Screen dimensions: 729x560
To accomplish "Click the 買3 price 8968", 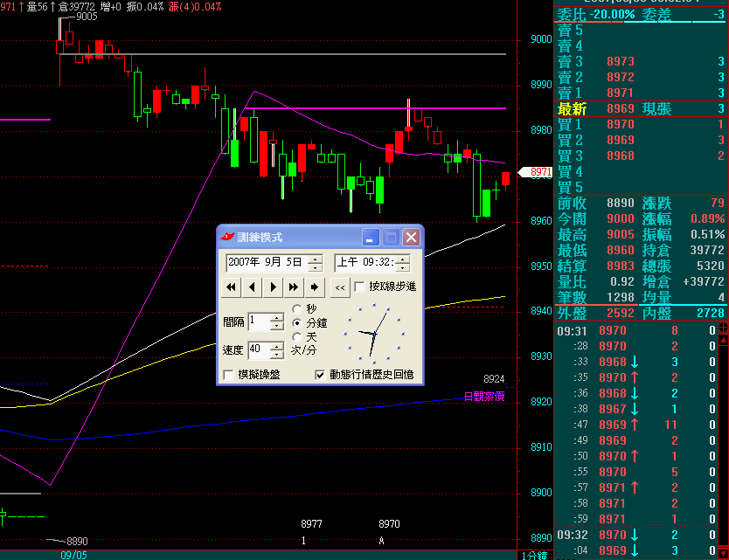I will [x=621, y=156].
